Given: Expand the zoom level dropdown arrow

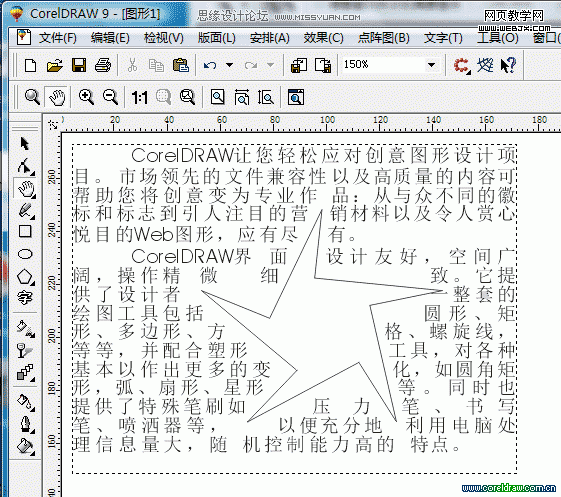Looking at the screenshot, I should (431, 65).
